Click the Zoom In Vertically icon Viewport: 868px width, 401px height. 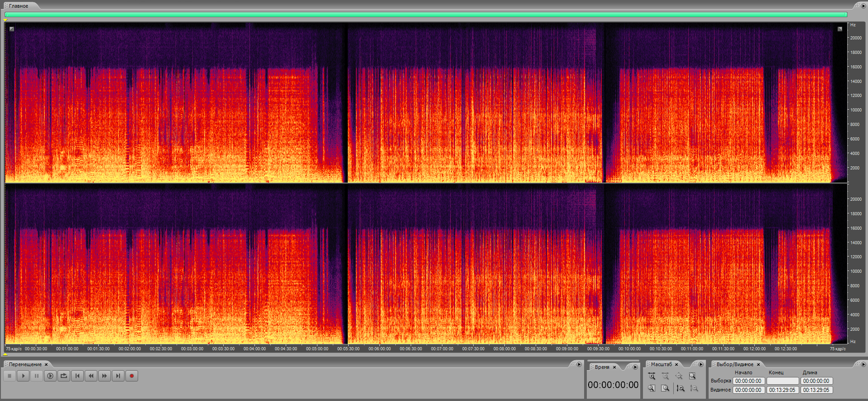[x=680, y=388]
